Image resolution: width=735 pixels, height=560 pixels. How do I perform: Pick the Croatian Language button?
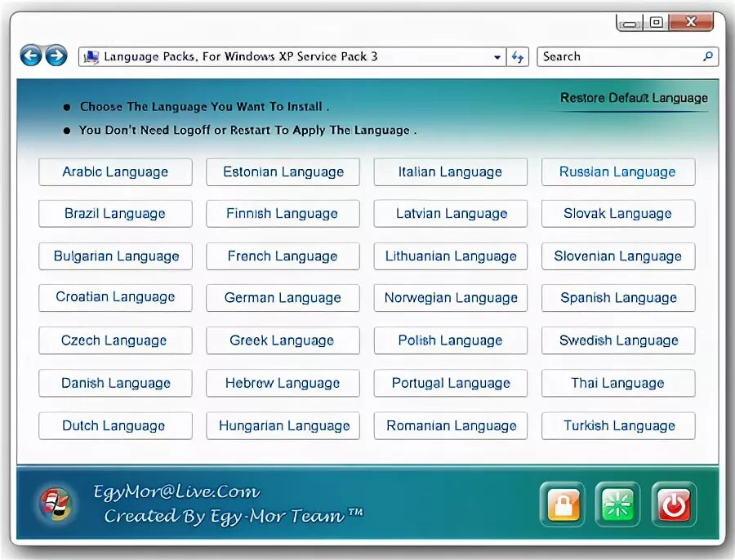point(115,298)
